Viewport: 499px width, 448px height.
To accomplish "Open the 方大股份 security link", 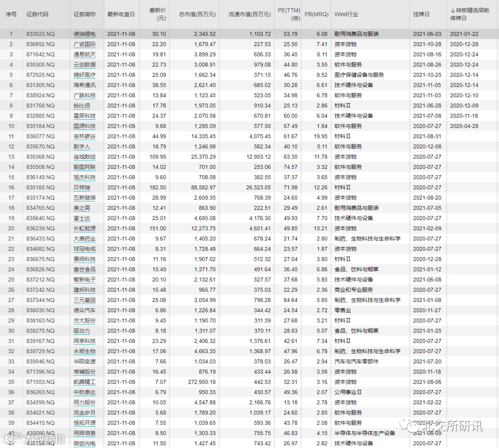I will (x=85, y=320).
